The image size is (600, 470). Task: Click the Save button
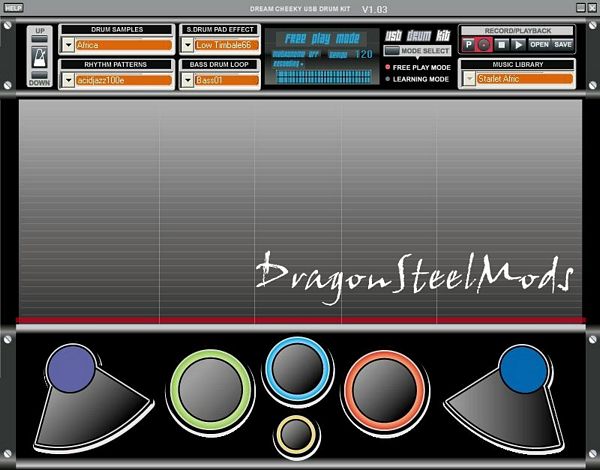pos(563,45)
